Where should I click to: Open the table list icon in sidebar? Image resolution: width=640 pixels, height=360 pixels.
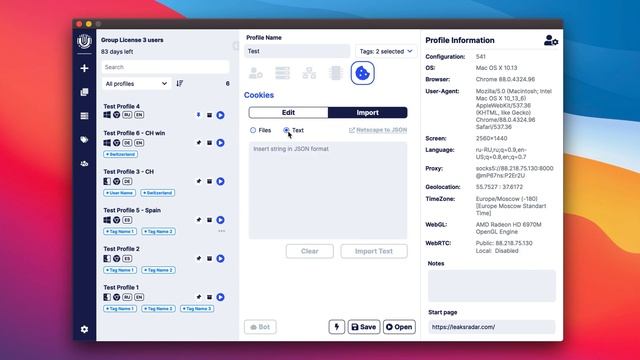[x=84, y=116]
